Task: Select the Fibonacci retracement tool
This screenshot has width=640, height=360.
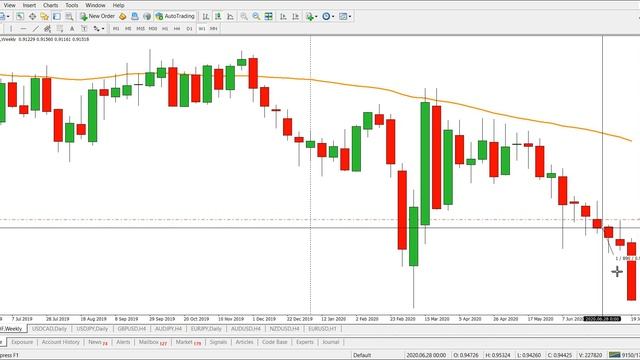Action: pos(60,29)
